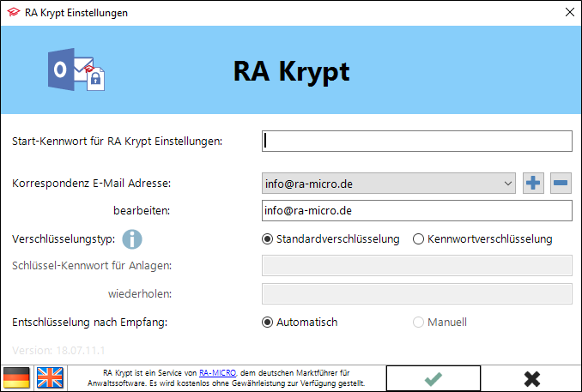Click the wiederholen password field

[416, 294]
